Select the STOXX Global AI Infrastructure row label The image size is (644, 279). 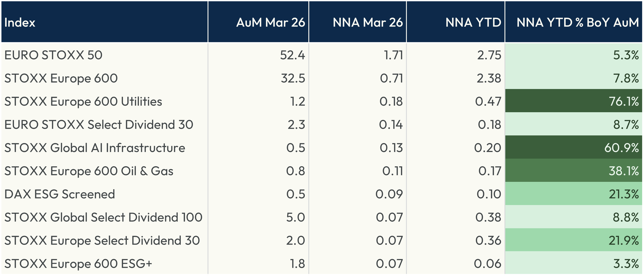pos(95,148)
